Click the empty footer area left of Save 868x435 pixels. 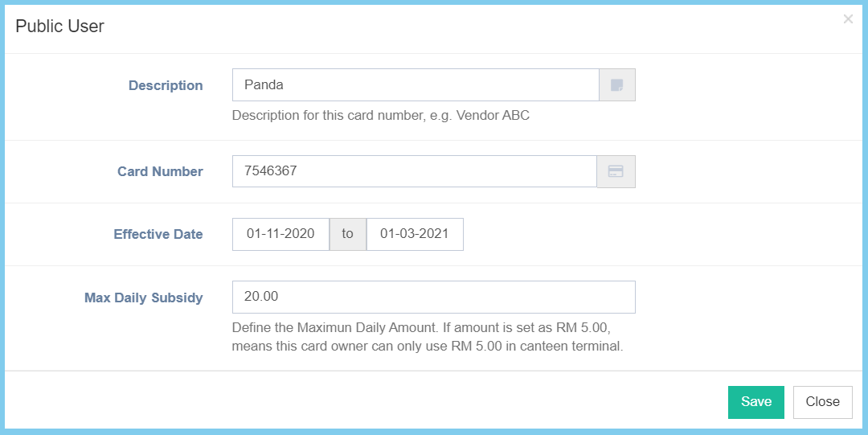point(362,402)
